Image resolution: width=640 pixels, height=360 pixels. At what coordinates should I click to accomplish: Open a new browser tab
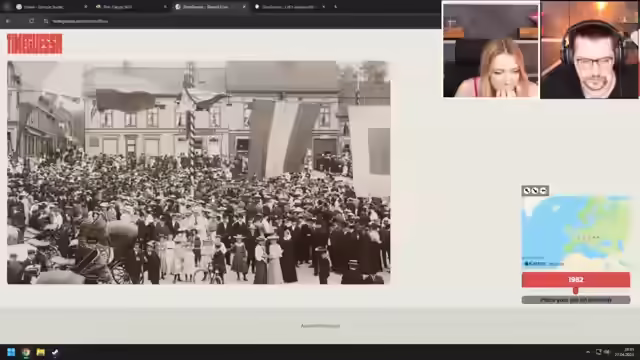click(x=336, y=7)
